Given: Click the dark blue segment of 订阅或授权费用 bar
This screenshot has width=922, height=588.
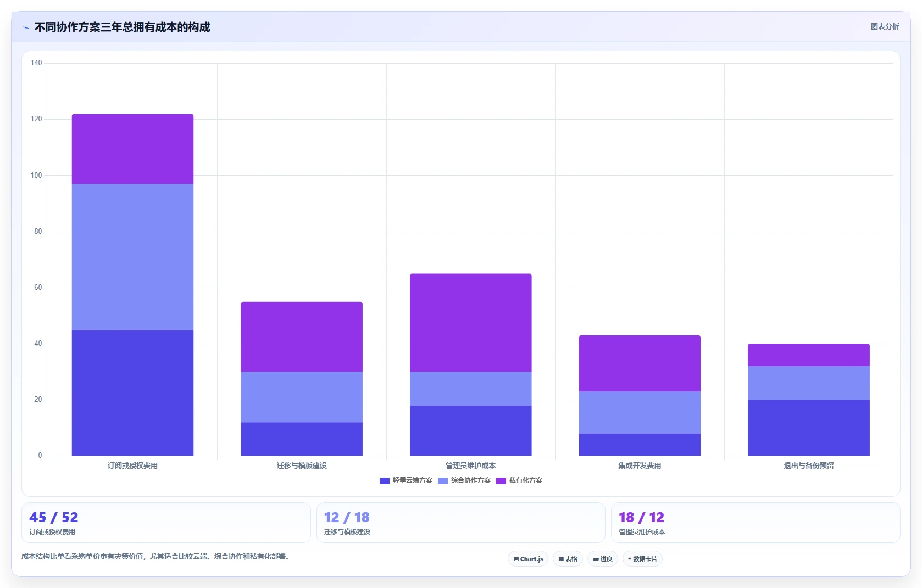Looking at the screenshot, I should tap(132, 393).
